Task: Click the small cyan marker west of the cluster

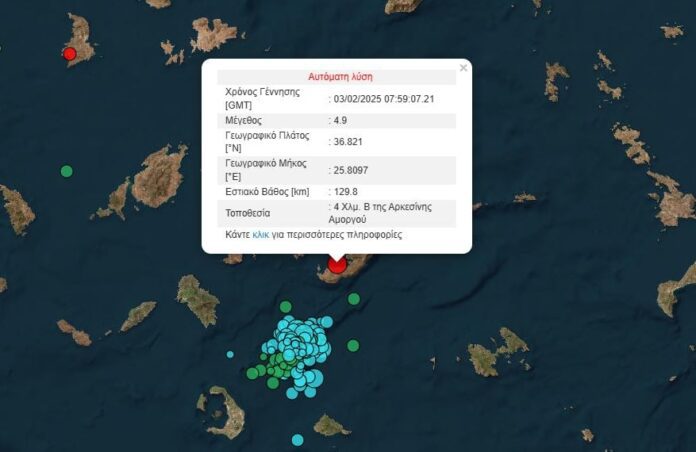Action: tap(230, 354)
